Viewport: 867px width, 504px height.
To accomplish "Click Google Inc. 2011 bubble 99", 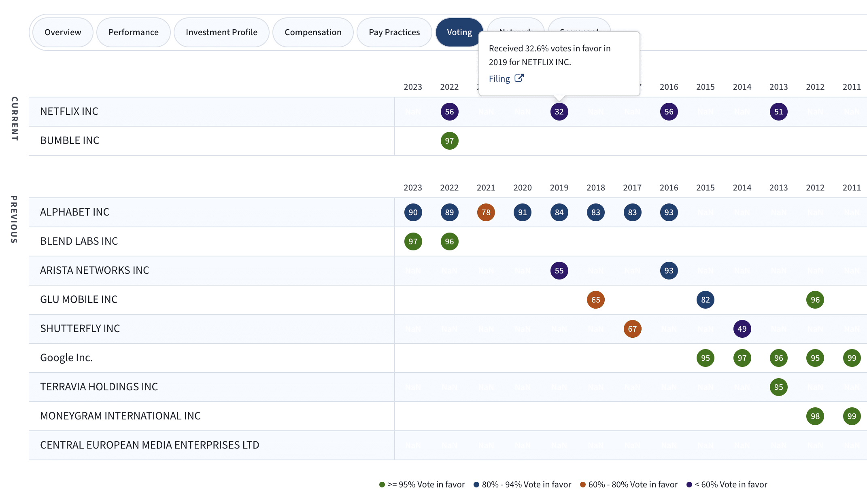I will point(852,358).
